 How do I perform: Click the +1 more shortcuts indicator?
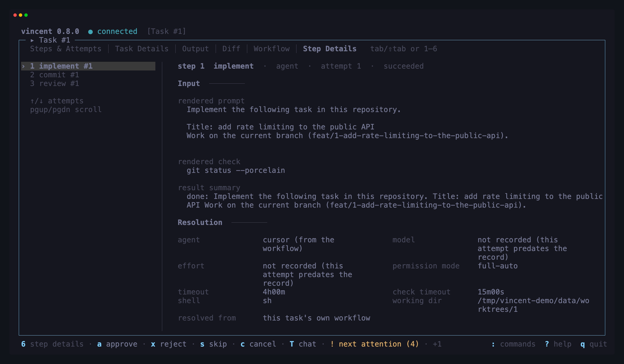(x=437, y=344)
